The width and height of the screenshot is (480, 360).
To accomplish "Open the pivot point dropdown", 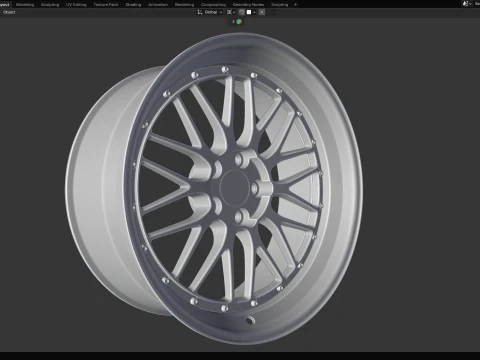I will coord(231,12).
